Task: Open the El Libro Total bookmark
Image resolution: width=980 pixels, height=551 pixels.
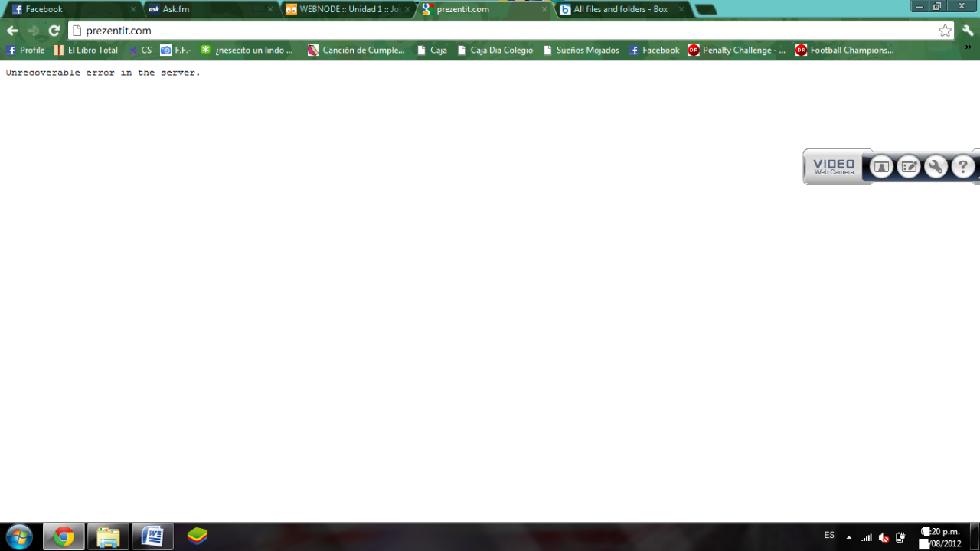Action: 86,51
